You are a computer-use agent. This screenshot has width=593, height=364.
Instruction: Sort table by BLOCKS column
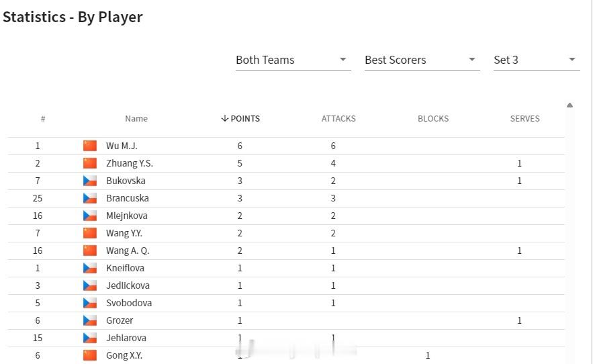pos(433,119)
